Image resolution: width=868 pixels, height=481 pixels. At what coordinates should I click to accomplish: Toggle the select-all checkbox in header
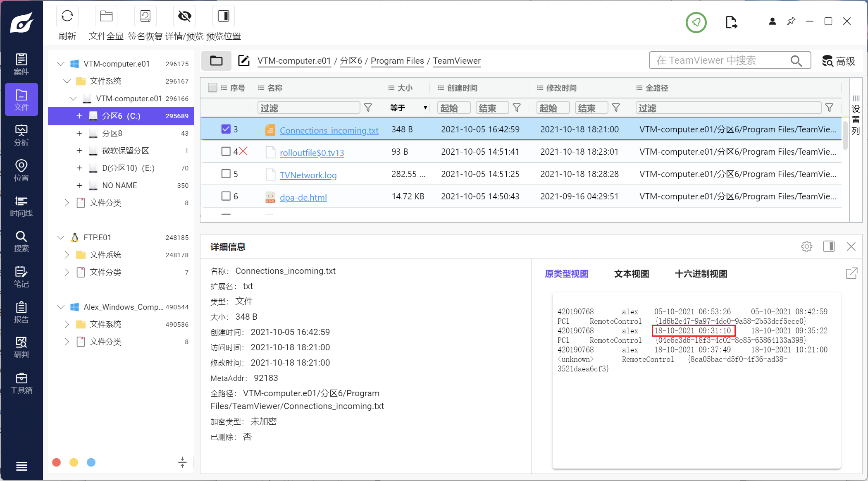212,88
